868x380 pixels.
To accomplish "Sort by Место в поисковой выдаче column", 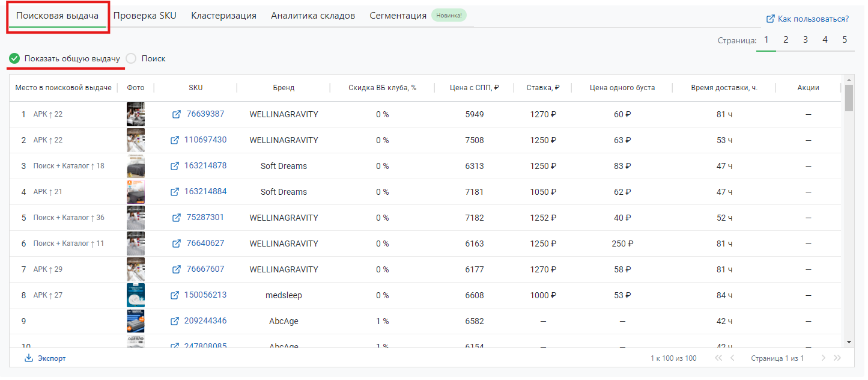I will pos(63,88).
